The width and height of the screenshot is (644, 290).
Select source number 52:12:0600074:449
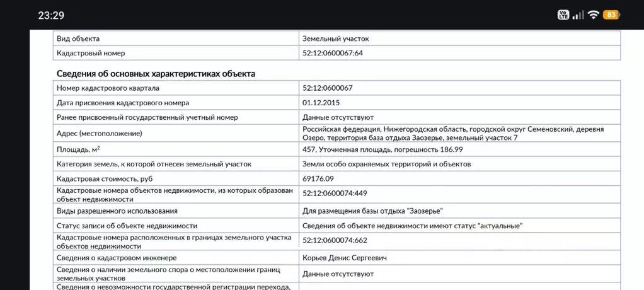click(x=335, y=194)
